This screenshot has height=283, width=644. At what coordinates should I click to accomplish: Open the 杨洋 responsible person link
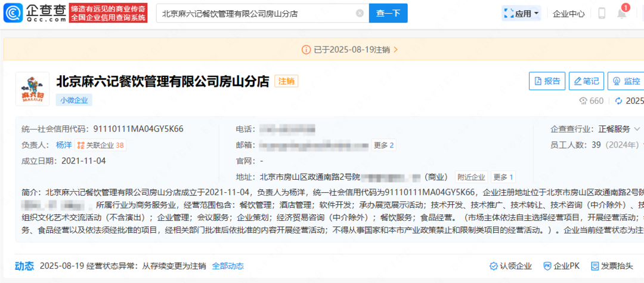coord(64,145)
